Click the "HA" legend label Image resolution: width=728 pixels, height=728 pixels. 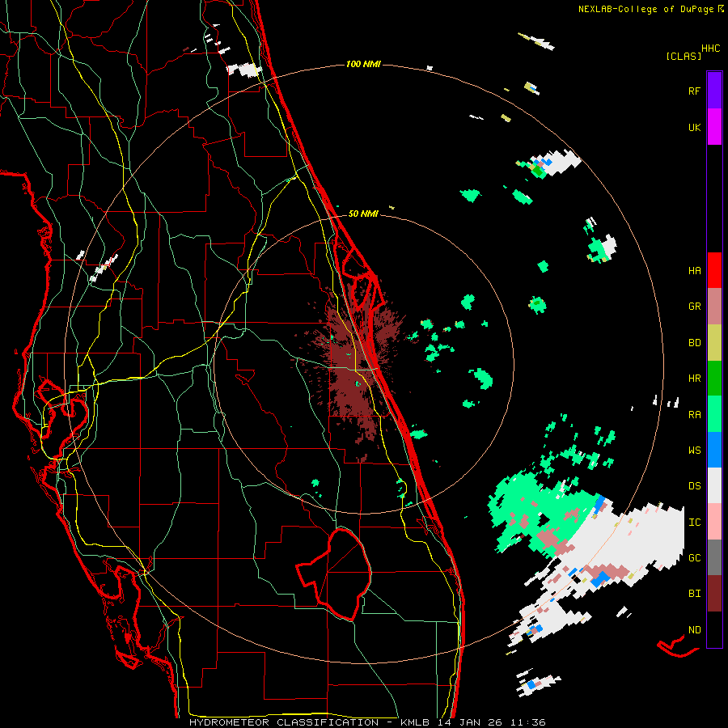click(694, 271)
